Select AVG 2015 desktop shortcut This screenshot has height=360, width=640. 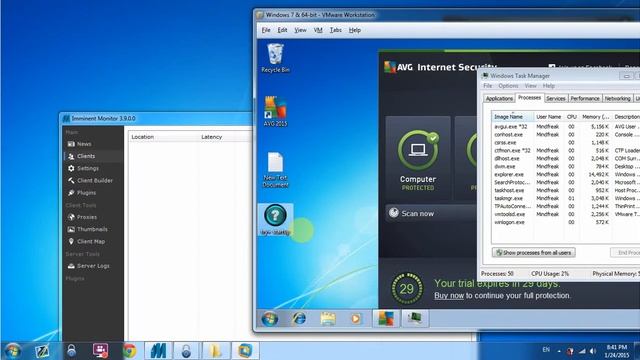[276, 111]
